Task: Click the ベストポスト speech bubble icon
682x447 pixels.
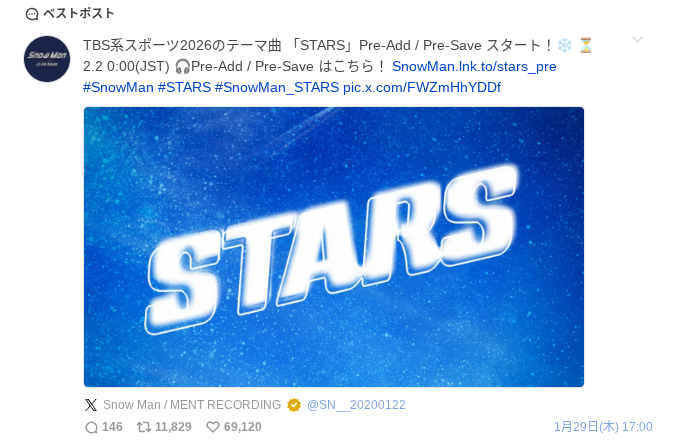Action: click(32, 14)
